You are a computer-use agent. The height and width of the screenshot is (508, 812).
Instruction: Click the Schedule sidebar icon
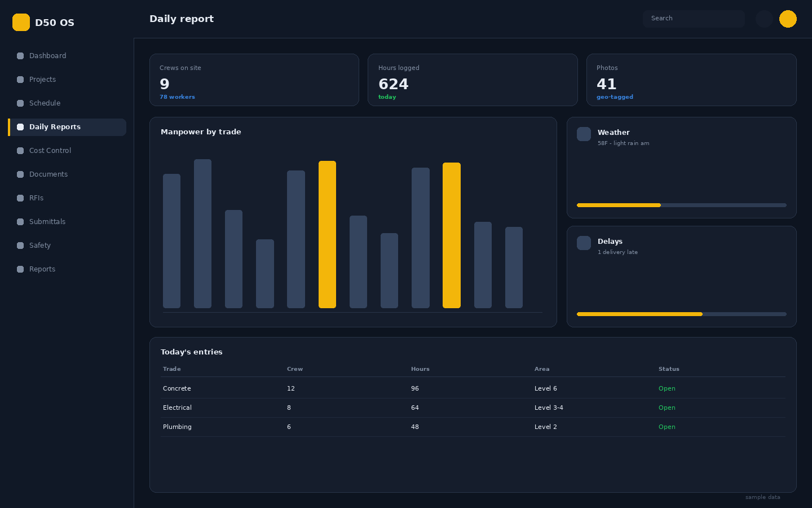pos(20,103)
